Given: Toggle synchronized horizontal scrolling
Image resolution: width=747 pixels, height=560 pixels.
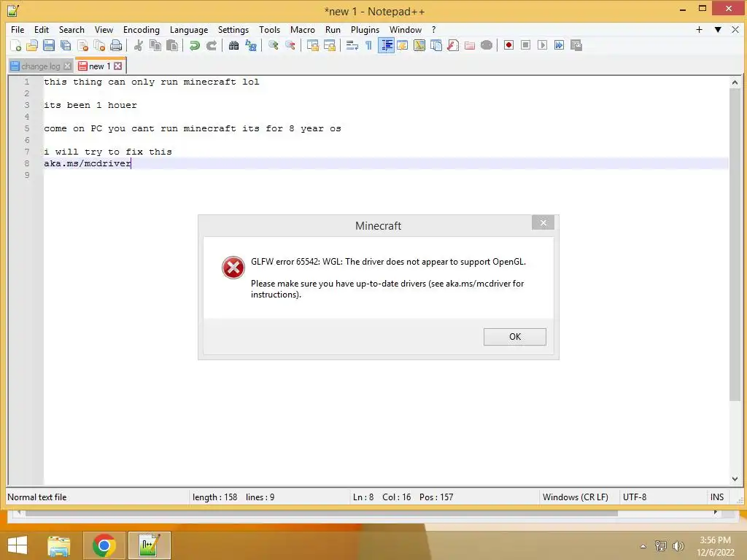Looking at the screenshot, I should click(329, 45).
